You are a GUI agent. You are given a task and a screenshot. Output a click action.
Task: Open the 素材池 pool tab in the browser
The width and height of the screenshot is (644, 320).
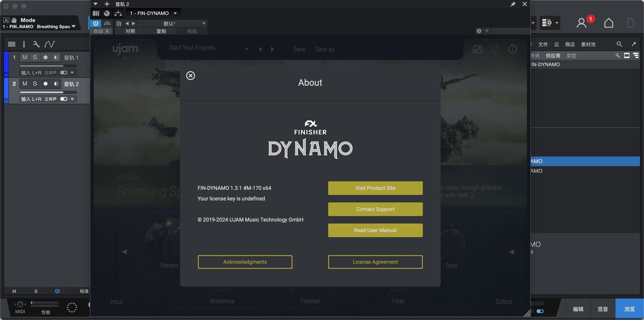588,45
